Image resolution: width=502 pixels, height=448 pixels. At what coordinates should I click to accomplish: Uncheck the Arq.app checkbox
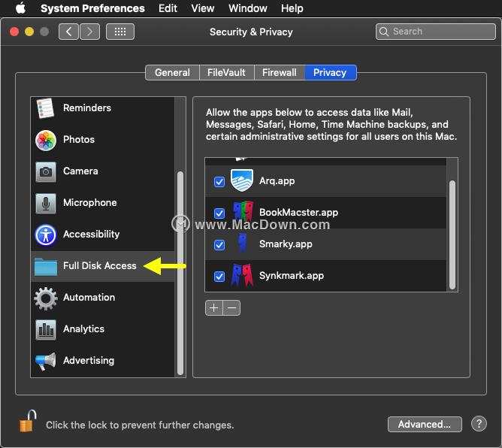(219, 182)
